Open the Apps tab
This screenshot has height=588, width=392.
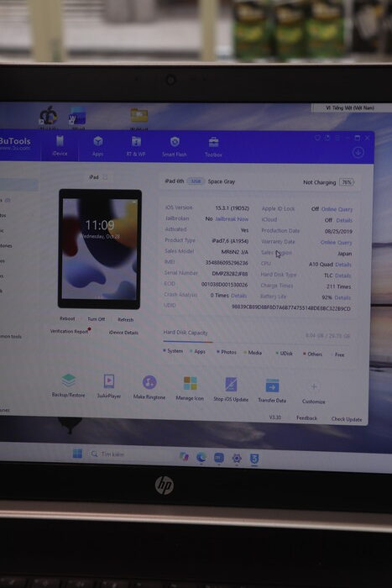(98, 146)
